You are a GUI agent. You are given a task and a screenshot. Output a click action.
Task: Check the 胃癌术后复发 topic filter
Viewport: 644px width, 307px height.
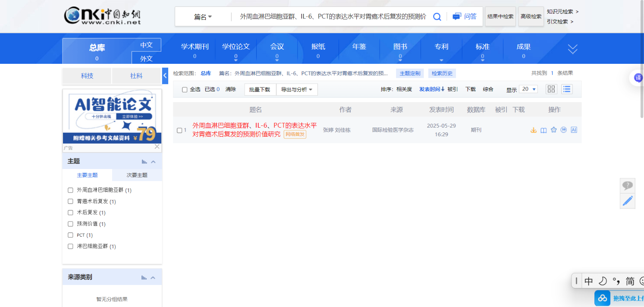71,201
